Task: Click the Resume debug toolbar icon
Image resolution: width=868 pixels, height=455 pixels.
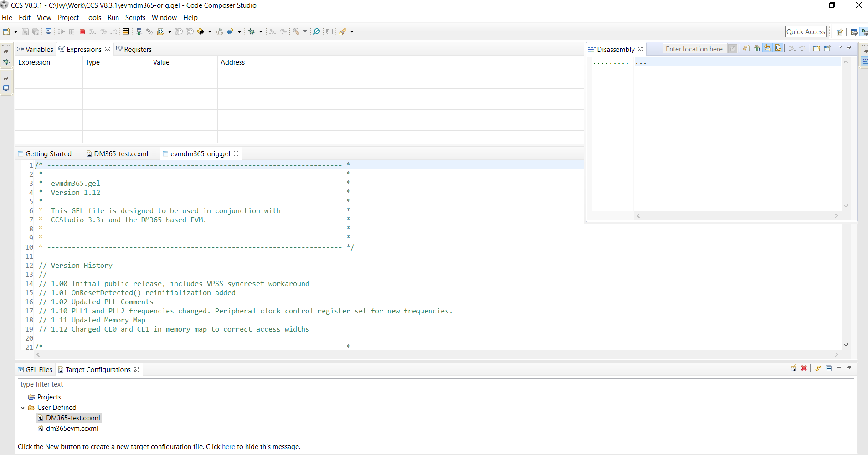Action: [x=61, y=31]
